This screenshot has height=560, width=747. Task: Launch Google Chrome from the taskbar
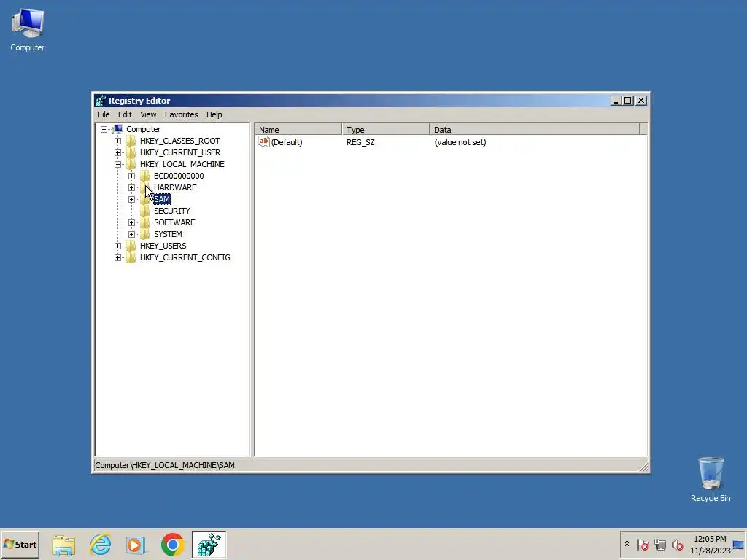172,545
